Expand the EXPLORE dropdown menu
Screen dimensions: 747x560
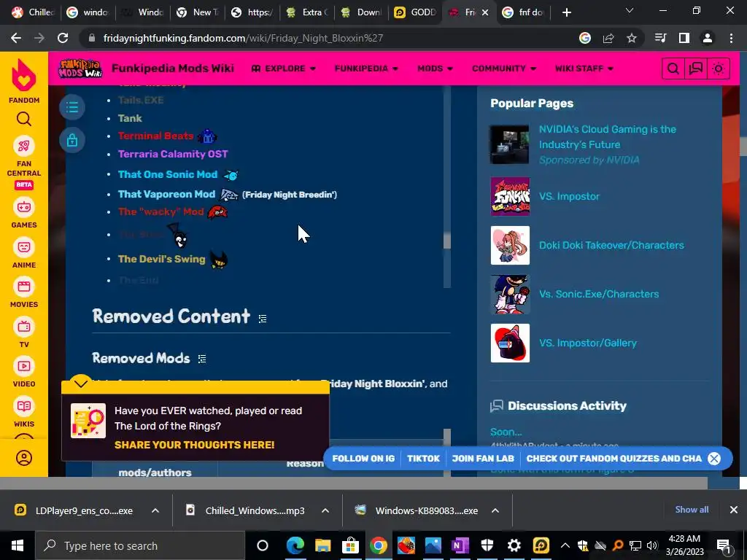pyautogui.click(x=284, y=69)
